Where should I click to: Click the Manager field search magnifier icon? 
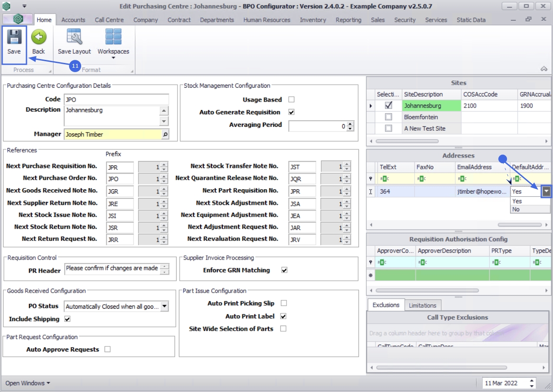coord(165,135)
